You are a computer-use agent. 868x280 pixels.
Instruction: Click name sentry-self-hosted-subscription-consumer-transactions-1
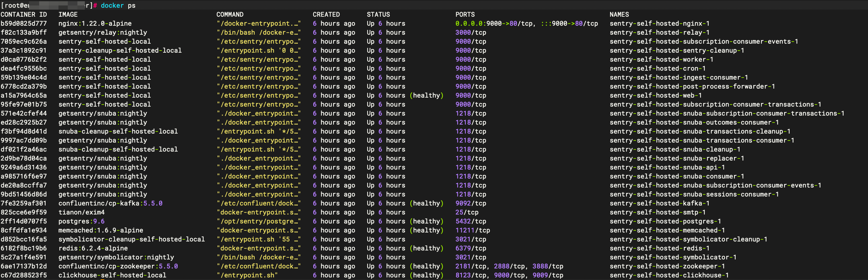click(715, 104)
